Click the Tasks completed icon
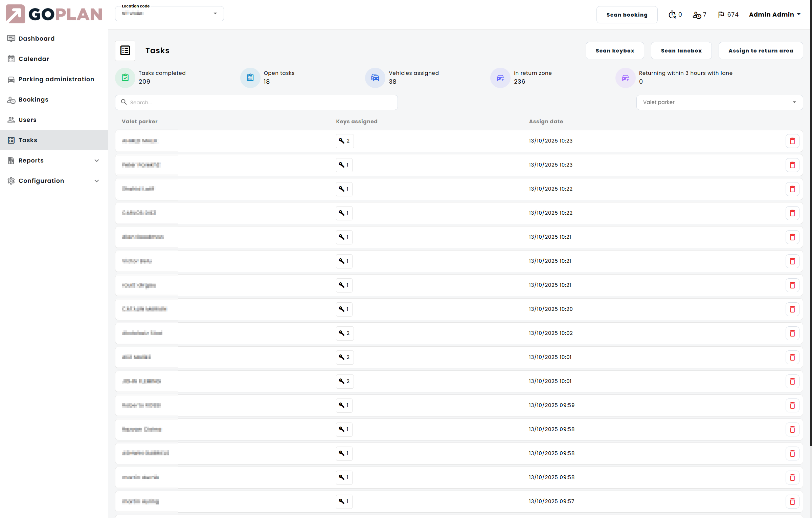Image resolution: width=812 pixels, height=518 pixels. 125,78
